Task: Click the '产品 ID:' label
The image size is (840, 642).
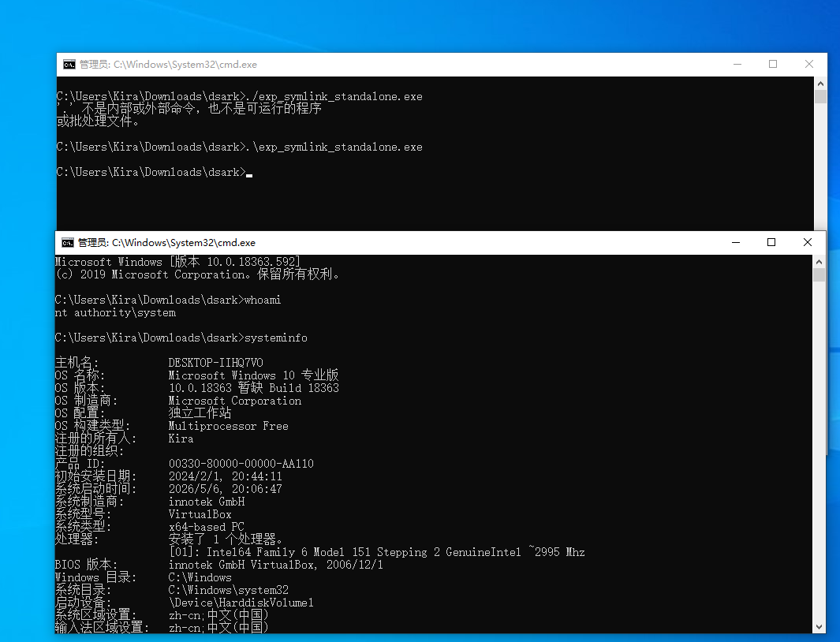Action: click(80, 464)
